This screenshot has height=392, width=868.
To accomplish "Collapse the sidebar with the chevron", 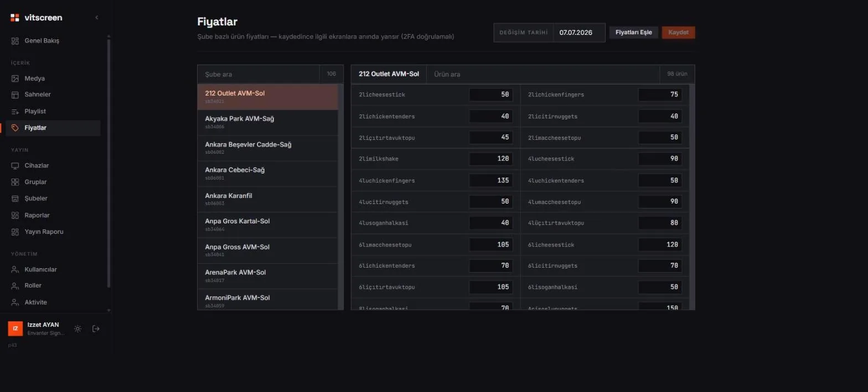I will [x=97, y=18].
